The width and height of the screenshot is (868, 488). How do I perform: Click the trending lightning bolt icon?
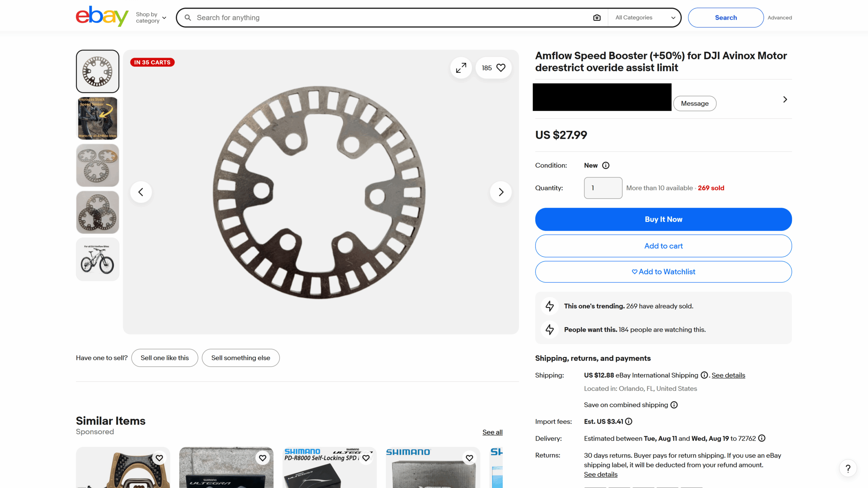click(550, 306)
